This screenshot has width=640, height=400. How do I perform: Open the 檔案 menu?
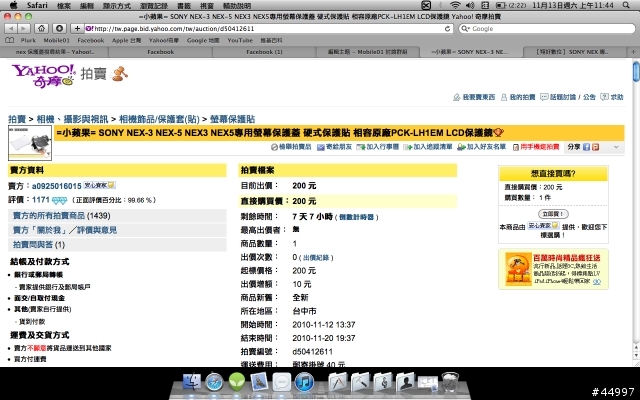(x=64, y=5)
